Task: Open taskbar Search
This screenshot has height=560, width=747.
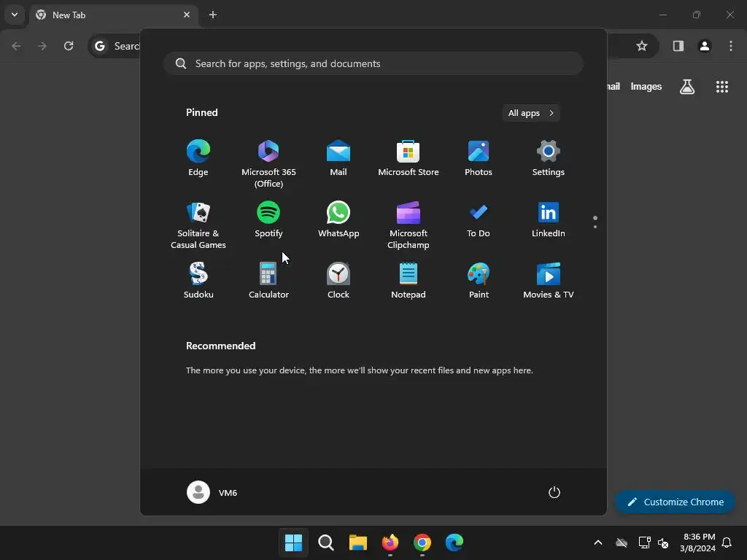Action: tap(326, 542)
